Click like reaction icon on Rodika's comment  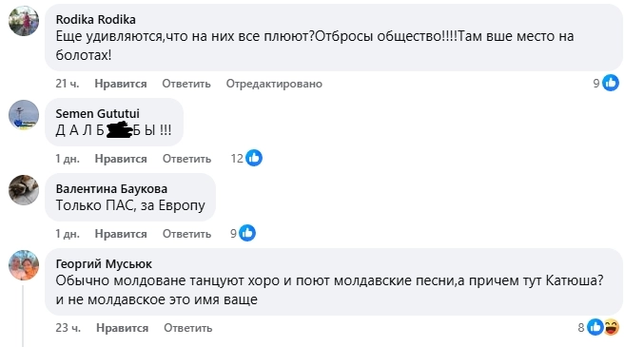coord(611,83)
